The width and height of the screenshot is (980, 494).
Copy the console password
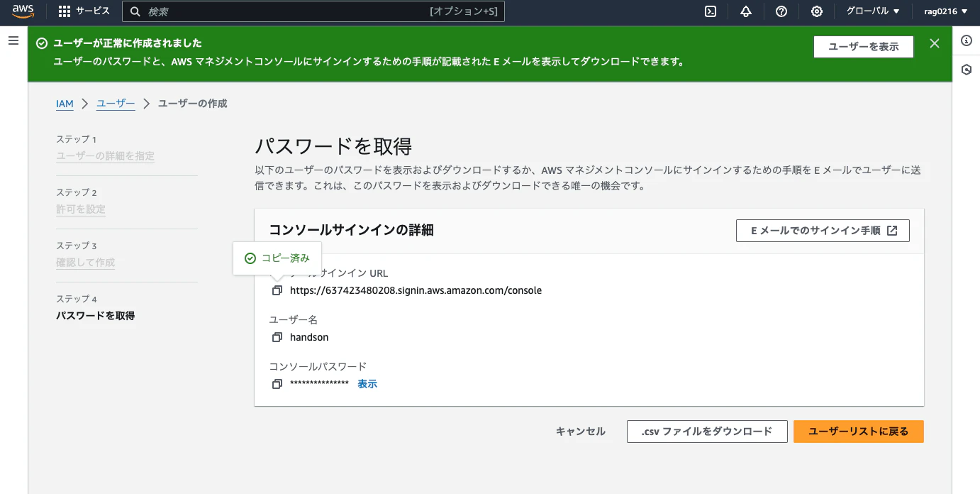click(277, 384)
